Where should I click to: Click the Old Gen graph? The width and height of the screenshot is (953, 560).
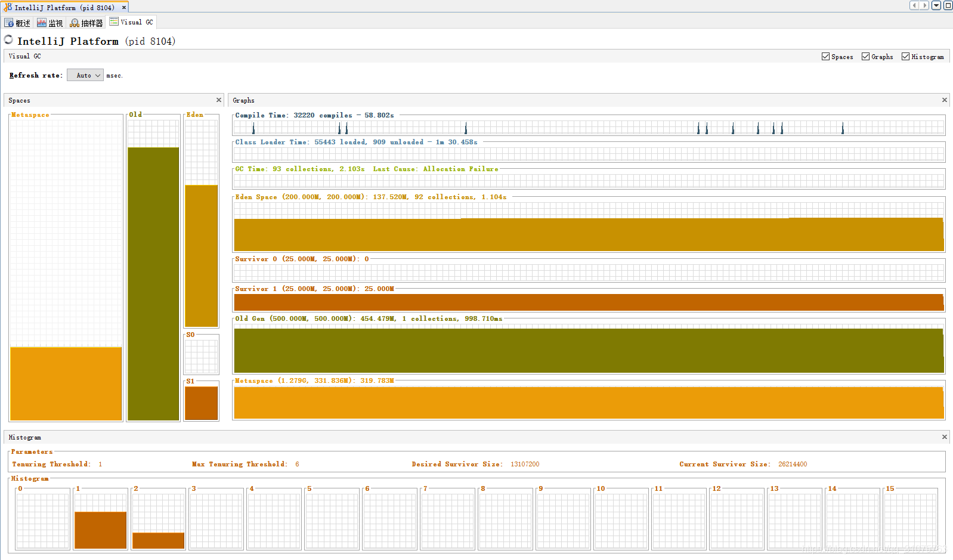[x=589, y=349]
